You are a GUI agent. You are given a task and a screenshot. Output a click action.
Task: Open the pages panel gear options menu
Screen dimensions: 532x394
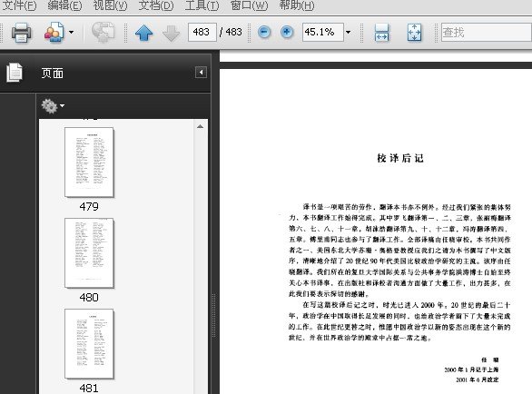point(53,106)
